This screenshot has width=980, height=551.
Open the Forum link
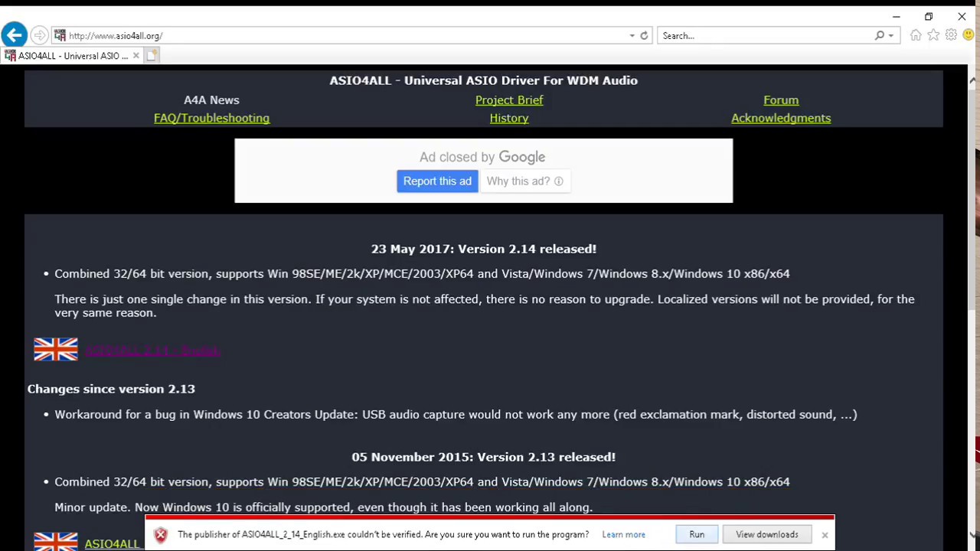click(781, 100)
